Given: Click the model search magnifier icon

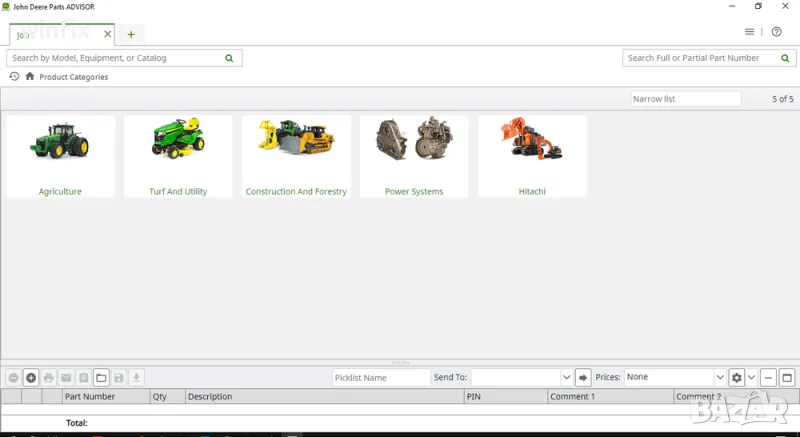Looking at the screenshot, I should [x=230, y=58].
